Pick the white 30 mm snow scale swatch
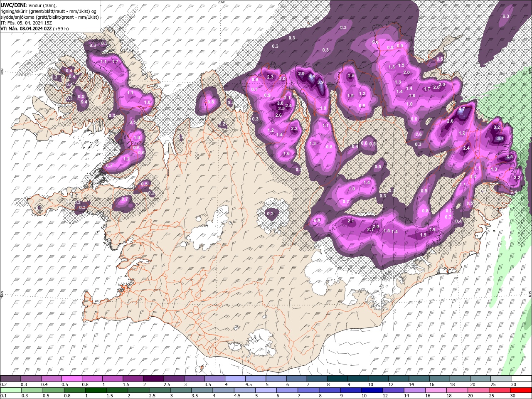This screenshot has height=399, width=532. point(521,379)
